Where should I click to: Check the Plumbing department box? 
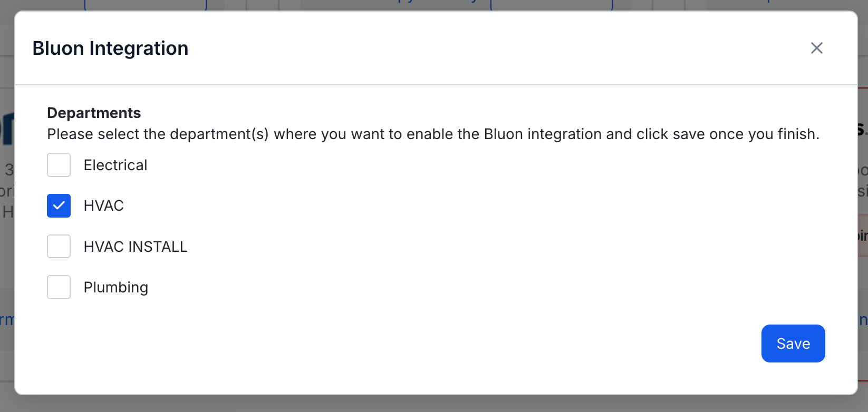59,287
